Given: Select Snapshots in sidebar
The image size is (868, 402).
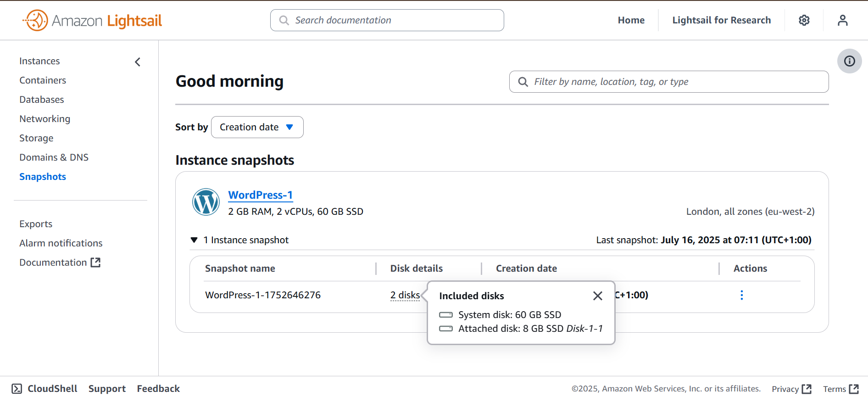Looking at the screenshot, I should (x=43, y=177).
